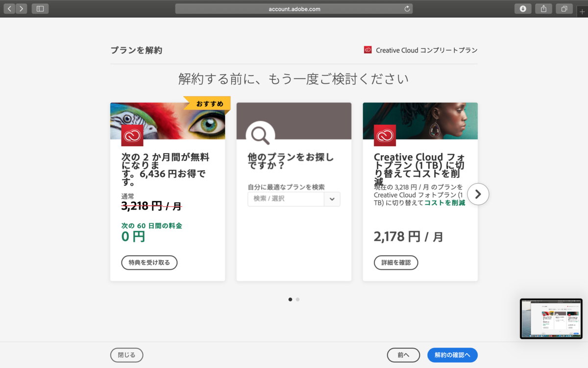Show all tabs overview icon
The height and width of the screenshot is (368, 588).
point(564,8)
